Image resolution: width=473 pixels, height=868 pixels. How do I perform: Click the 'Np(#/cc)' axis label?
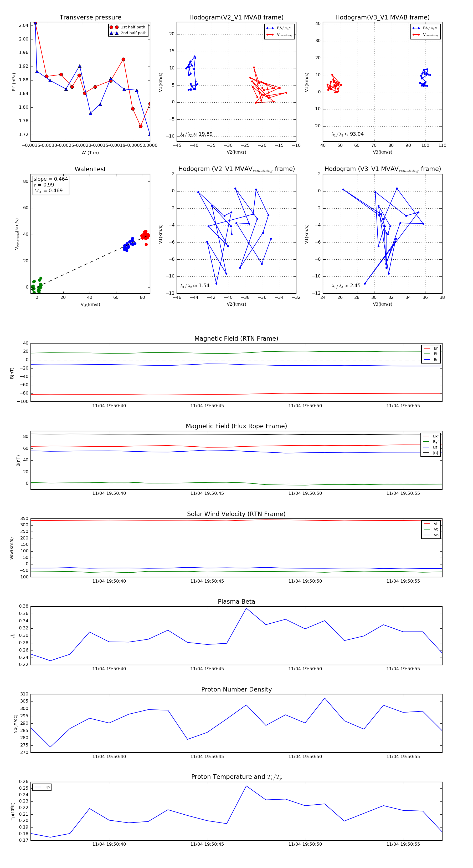pos(15,724)
